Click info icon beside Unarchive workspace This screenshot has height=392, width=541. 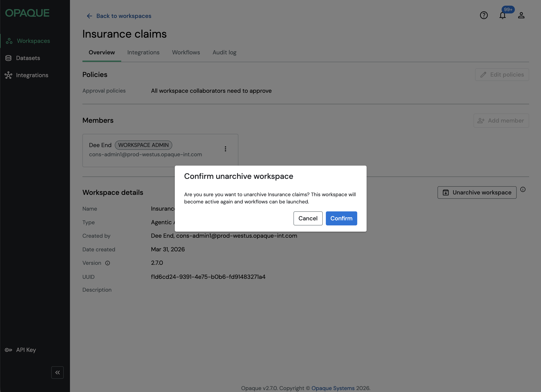523,190
